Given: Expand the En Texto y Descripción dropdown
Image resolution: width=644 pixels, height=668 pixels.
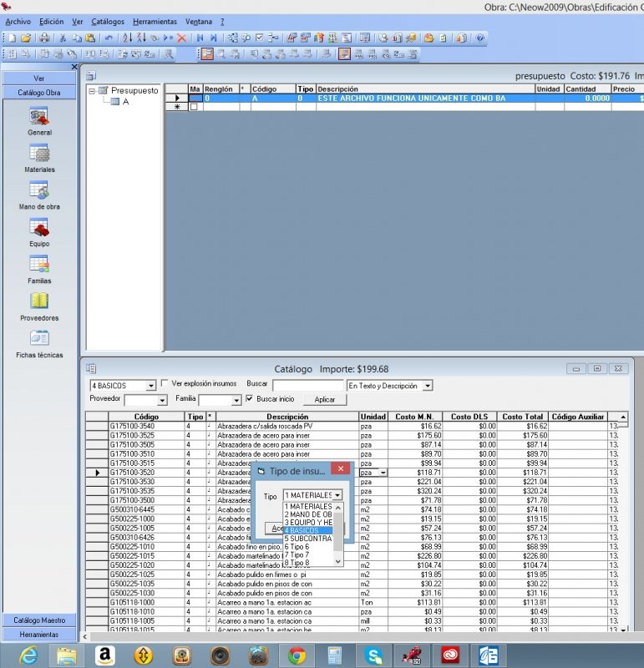Looking at the screenshot, I should click(428, 386).
